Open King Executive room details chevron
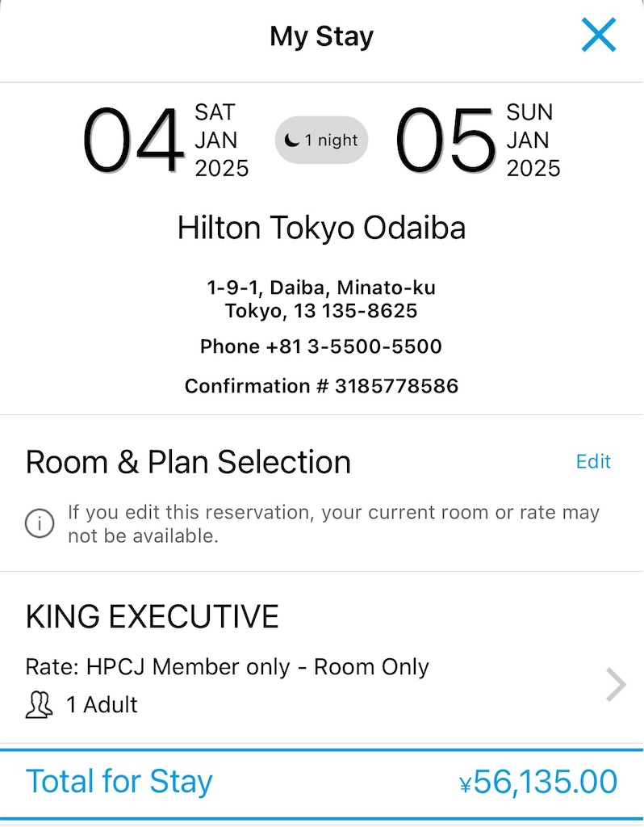The height and width of the screenshot is (827, 644). click(616, 685)
